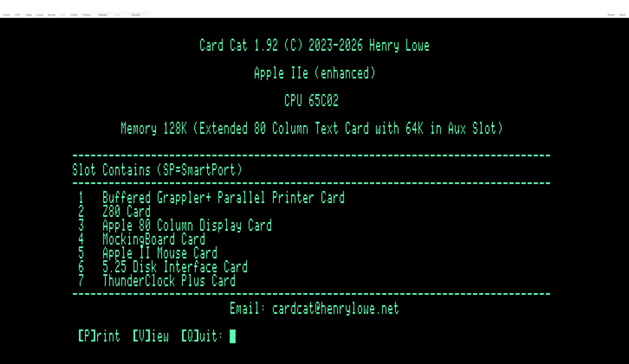Click the Mon toolbar item
This screenshot has height=364, width=629.
click(x=118, y=15)
